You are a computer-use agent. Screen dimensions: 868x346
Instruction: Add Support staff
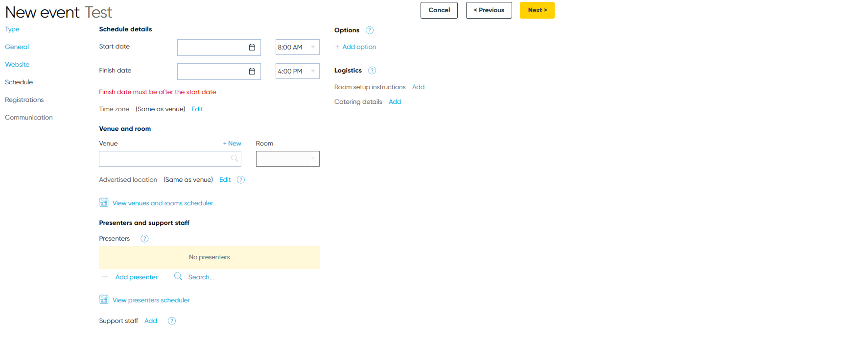(151, 321)
